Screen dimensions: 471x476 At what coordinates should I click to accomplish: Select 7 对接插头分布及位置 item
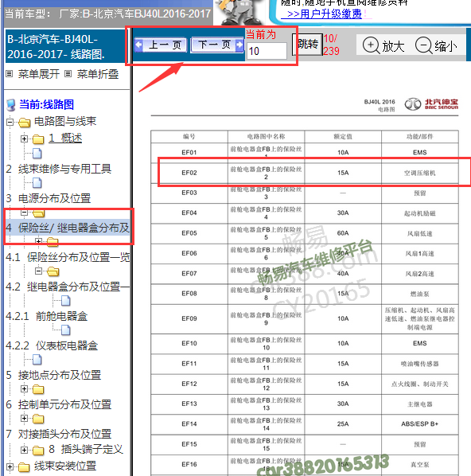59,434
